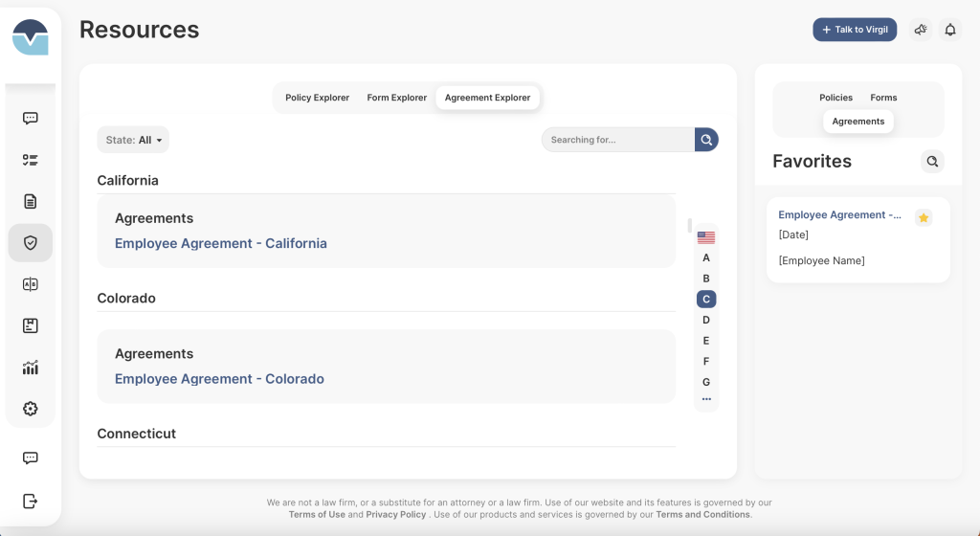The image size is (980, 536).
Task: Jump to letter G in the index
Action: click(x=706, y=382)
